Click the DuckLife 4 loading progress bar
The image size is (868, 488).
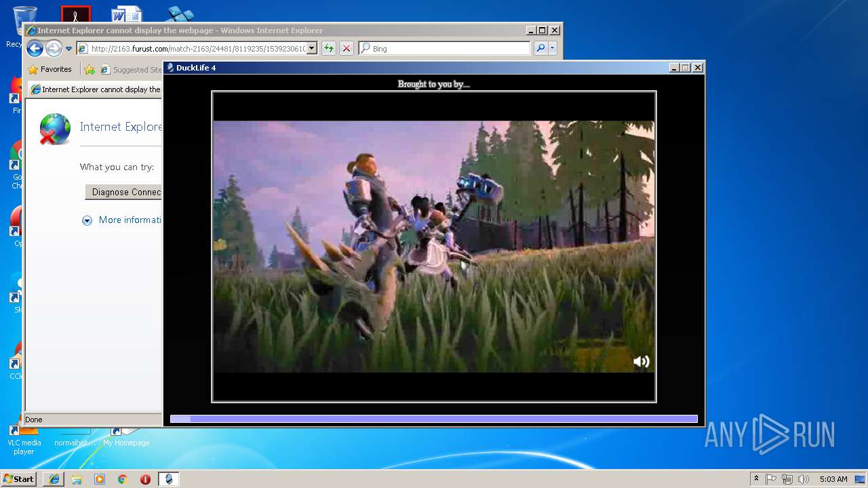point(434,419)
